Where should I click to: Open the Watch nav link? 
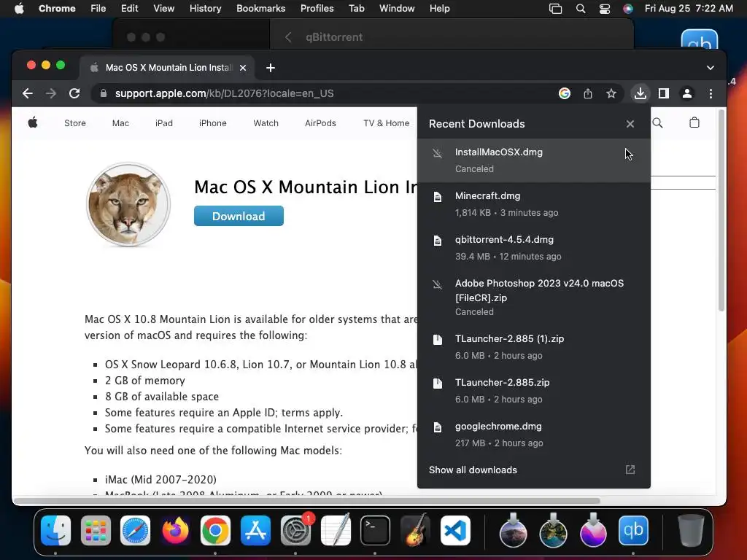click(x=266, y=122)
